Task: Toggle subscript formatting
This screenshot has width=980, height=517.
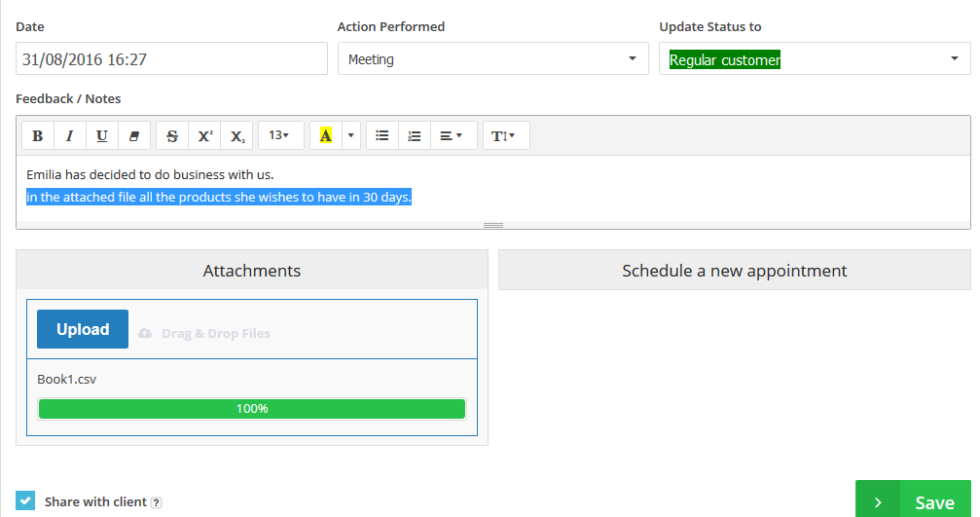Action: [x=236, y=135]
